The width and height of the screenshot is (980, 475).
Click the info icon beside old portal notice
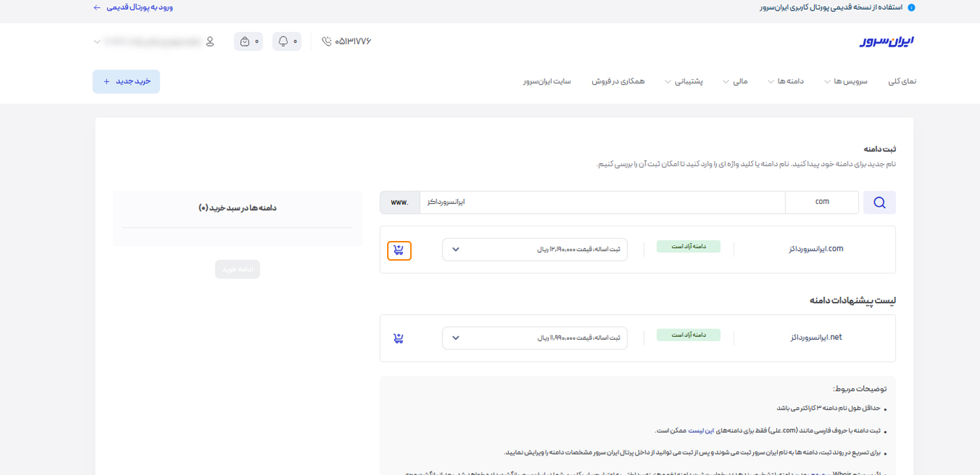911,7
